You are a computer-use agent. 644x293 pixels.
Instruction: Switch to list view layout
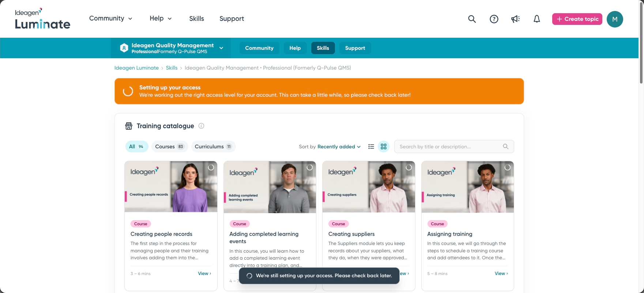(x=371, y=146)
